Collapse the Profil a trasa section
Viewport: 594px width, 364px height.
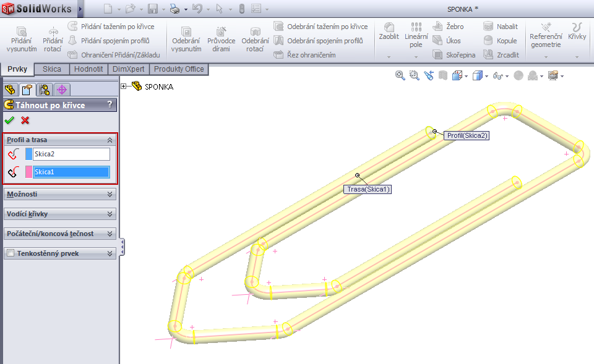[x=111, y=140]
